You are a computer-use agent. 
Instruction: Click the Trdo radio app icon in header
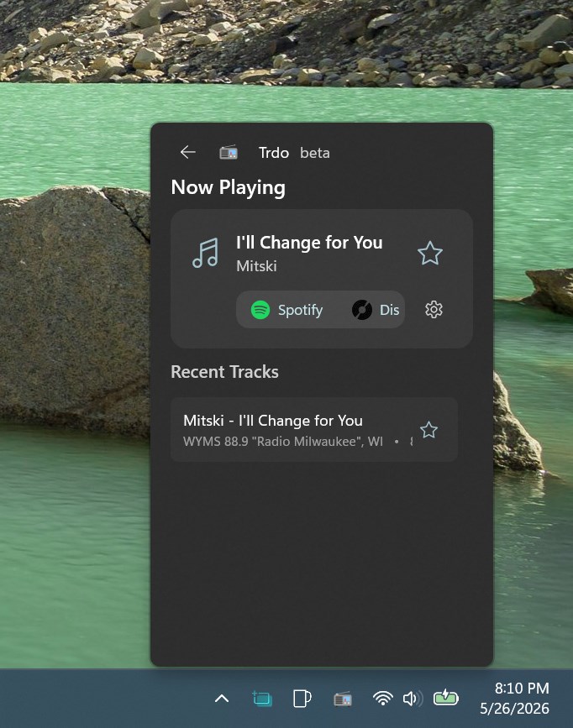pyautogui.click(x=229, y=152)
